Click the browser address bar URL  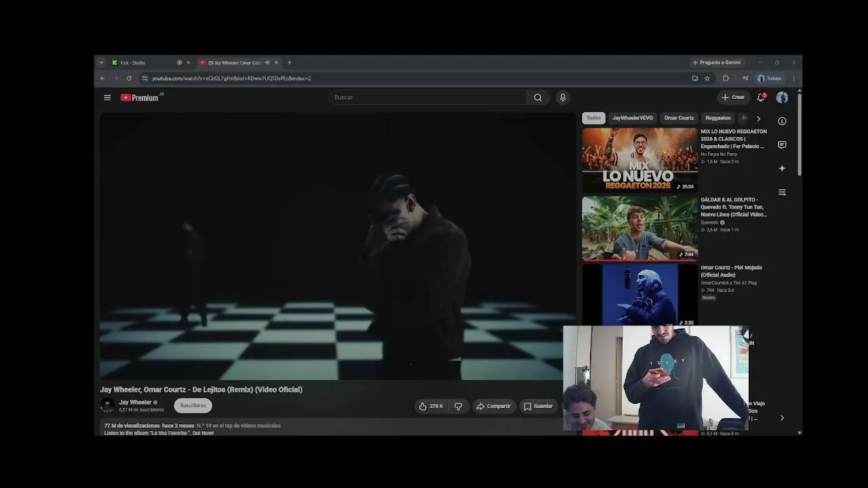click(231, 79)
